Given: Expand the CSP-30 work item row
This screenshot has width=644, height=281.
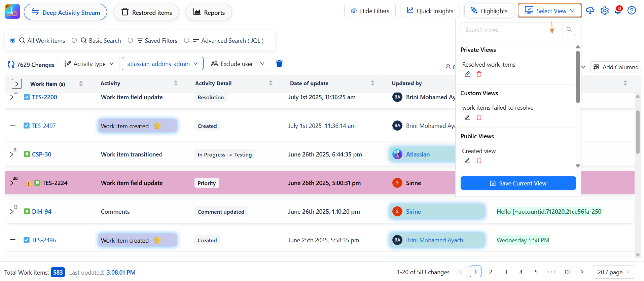Looking at the screenshot, I should coord(12,154).
